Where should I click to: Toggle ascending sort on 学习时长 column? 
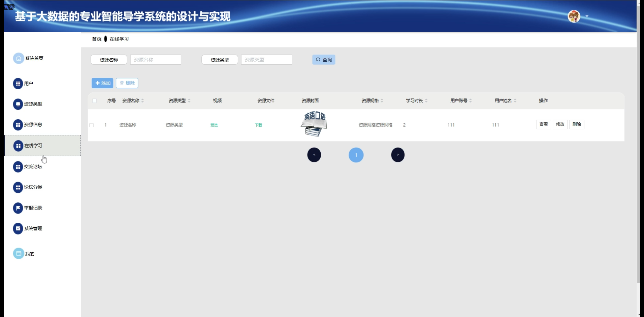click(427, 100)
